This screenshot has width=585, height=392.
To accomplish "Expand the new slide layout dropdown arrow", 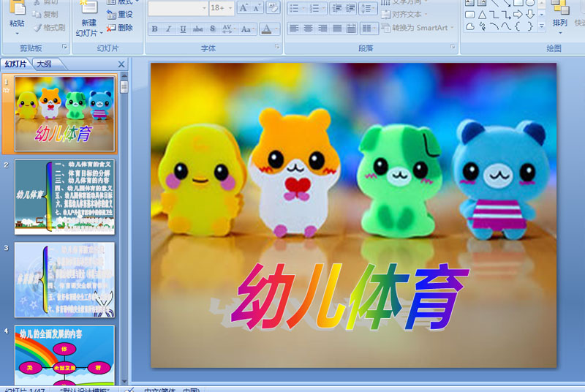I will pos(101,33).
